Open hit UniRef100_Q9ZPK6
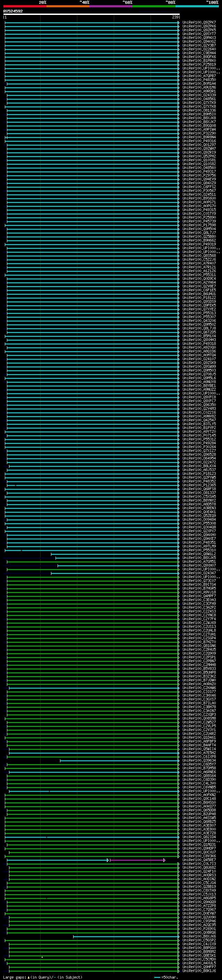The height and width of the screenshot is (980, 222). point(199,26)
